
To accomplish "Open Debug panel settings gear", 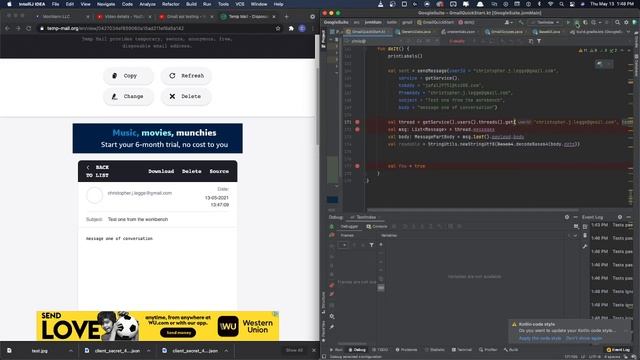I will [x=567, y=217].
